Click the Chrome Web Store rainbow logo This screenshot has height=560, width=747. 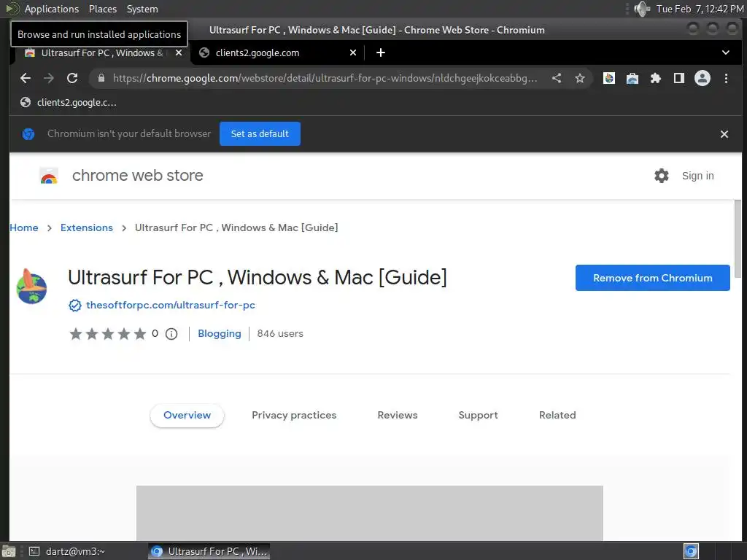(x=49, y=176)
